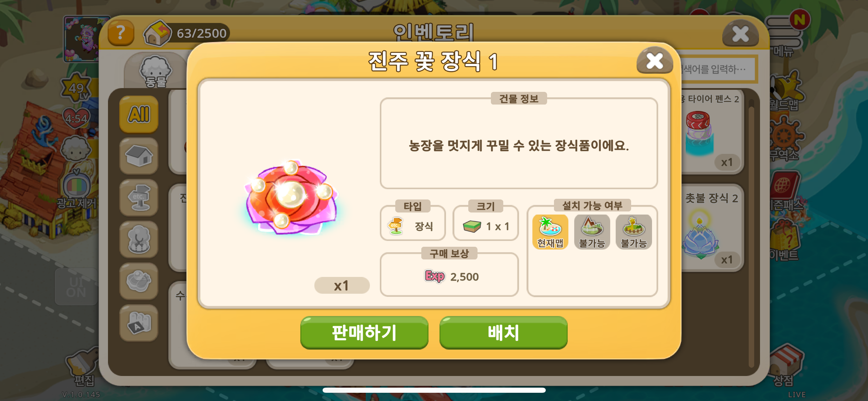Open the question mark help button
Screen dimensions: 868x401
coord(121,33)
